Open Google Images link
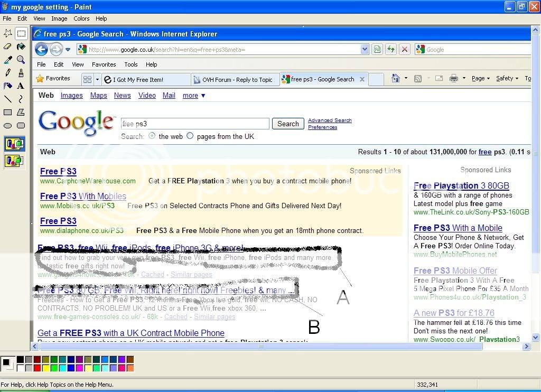 (72, 96)
